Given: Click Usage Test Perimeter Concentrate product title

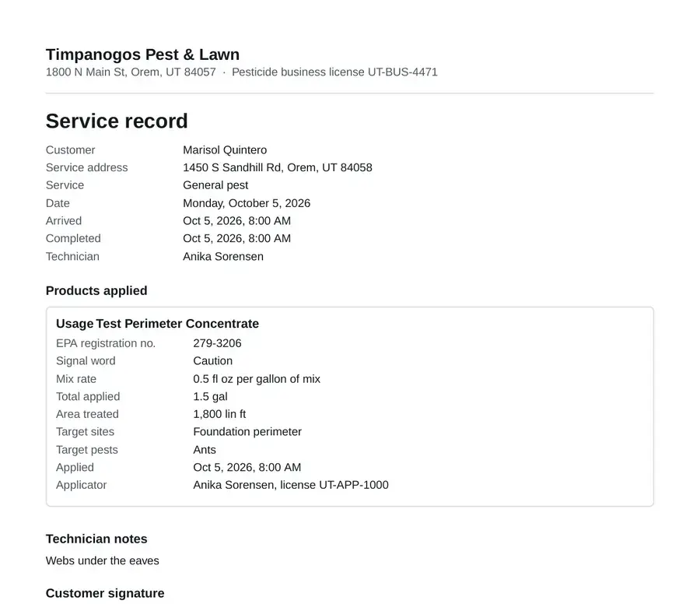Looking at the screenshot, I should click(157, 324).
